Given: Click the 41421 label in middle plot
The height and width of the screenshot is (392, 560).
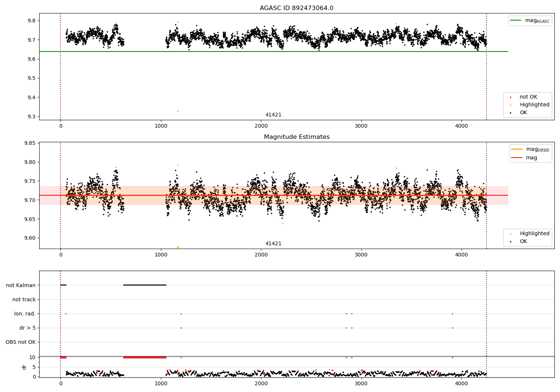Looking at the screenshot, I should 273,243.
